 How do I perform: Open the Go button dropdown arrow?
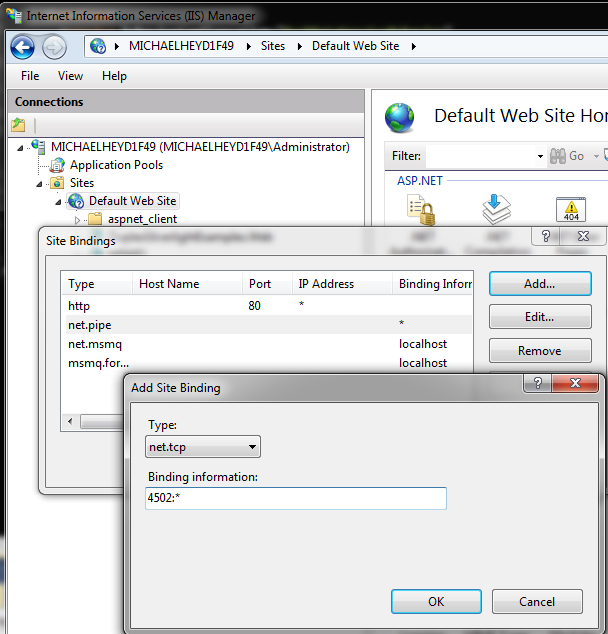(x=596, y=156)
